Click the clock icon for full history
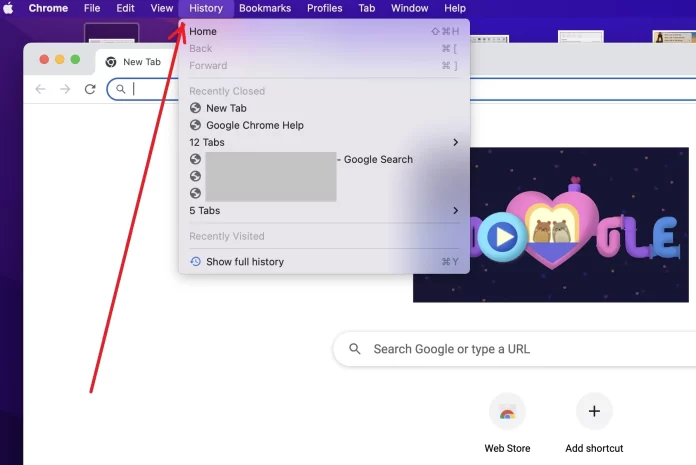 coord(195,261)
